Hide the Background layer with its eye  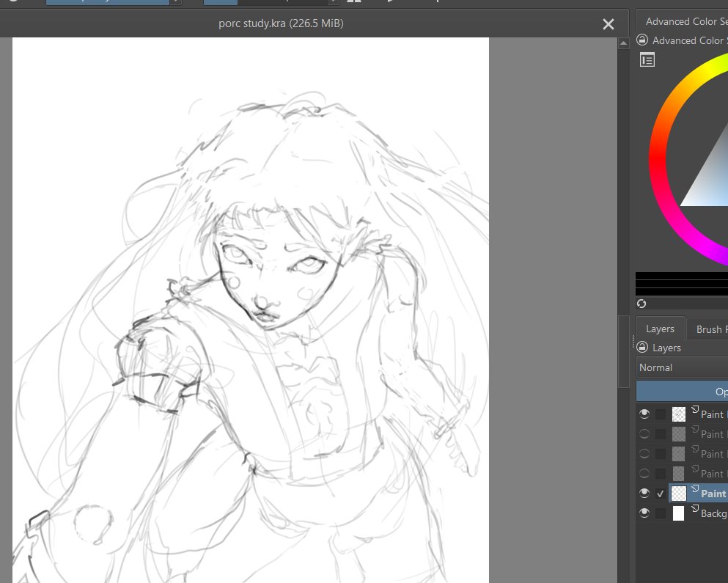pyautogui.click(x=644, y=513)
